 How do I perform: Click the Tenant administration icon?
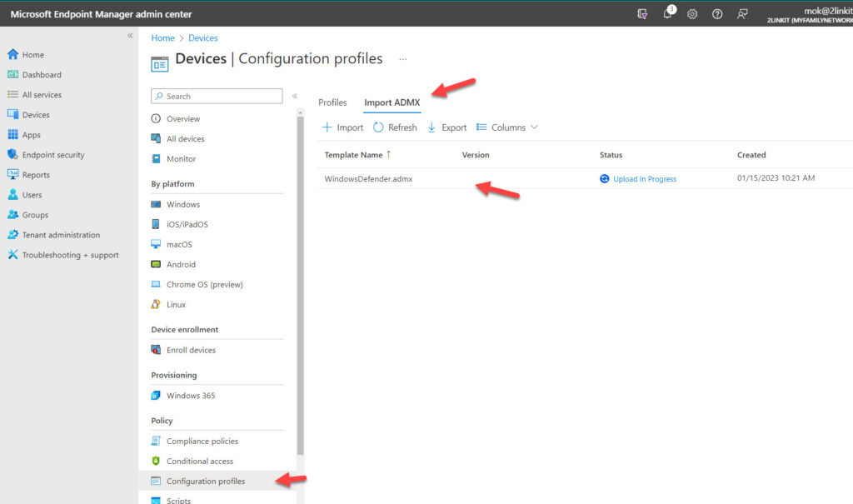tap(12, 235)
